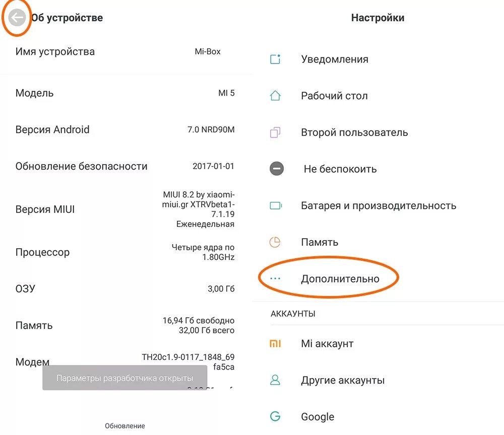Click the Google G icon
Image resolution: width=504 pixels, height=435 pixels.
click(275, 416)
